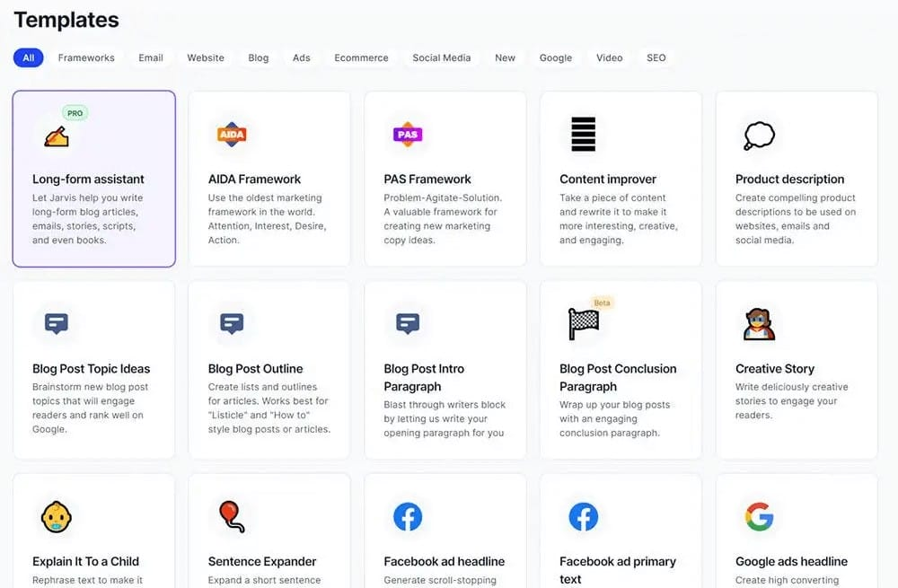Click the PAS Framework icon

(408, 135)
